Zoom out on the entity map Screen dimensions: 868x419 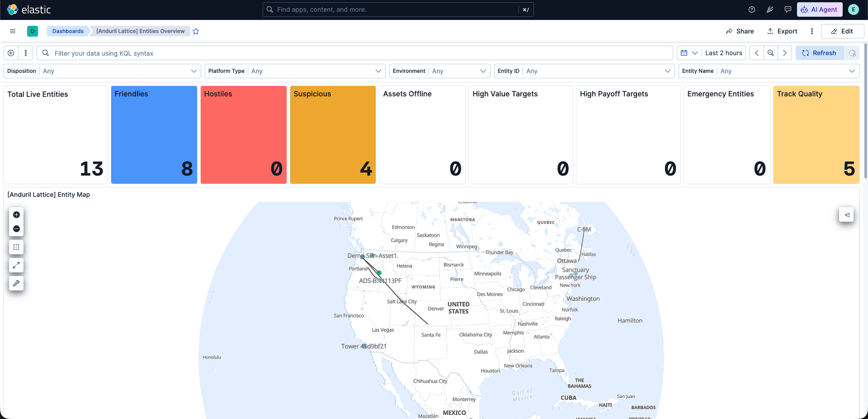click(x=16, y=229)
